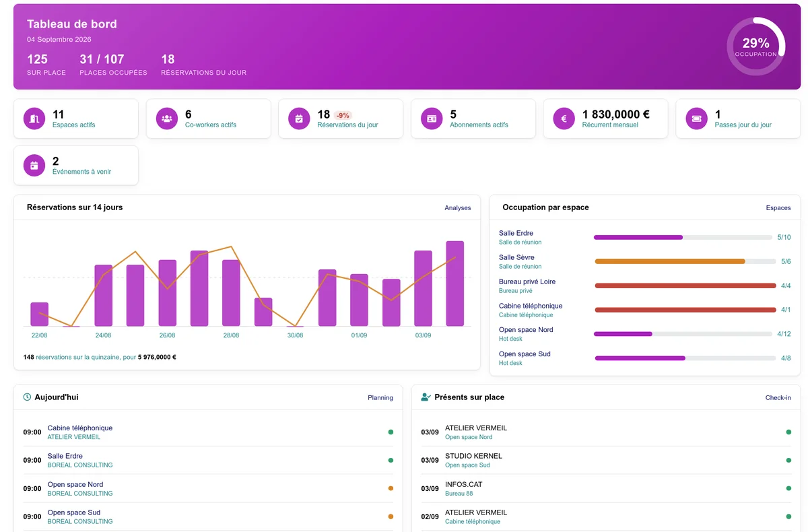Screen dimensions: 808x532
Task: Click the Espaces actifs stat card label
Action: tap(74, 125)
